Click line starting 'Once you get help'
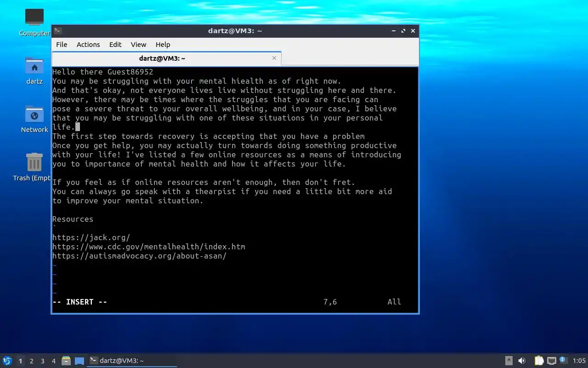 click(224, 145)
